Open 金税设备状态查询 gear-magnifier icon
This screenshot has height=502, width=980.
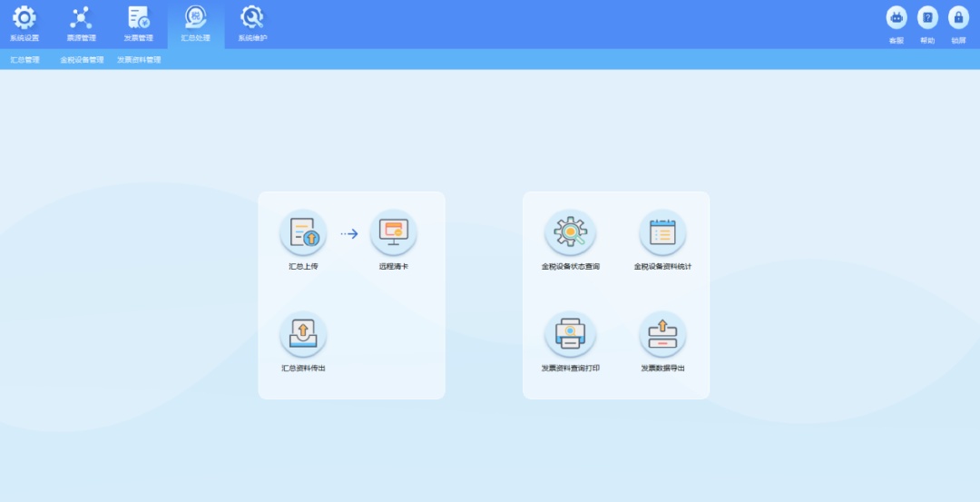(570, 233)
